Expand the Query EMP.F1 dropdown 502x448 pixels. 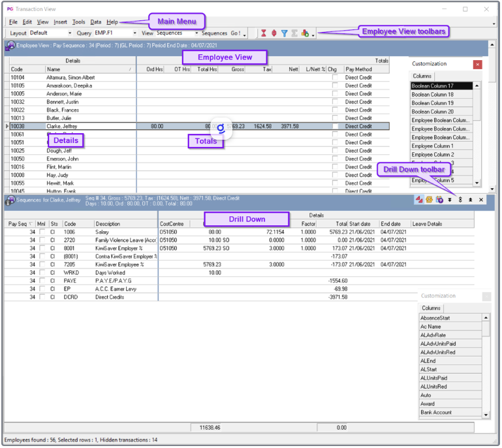pyautogui.click(x=134, y=33)
